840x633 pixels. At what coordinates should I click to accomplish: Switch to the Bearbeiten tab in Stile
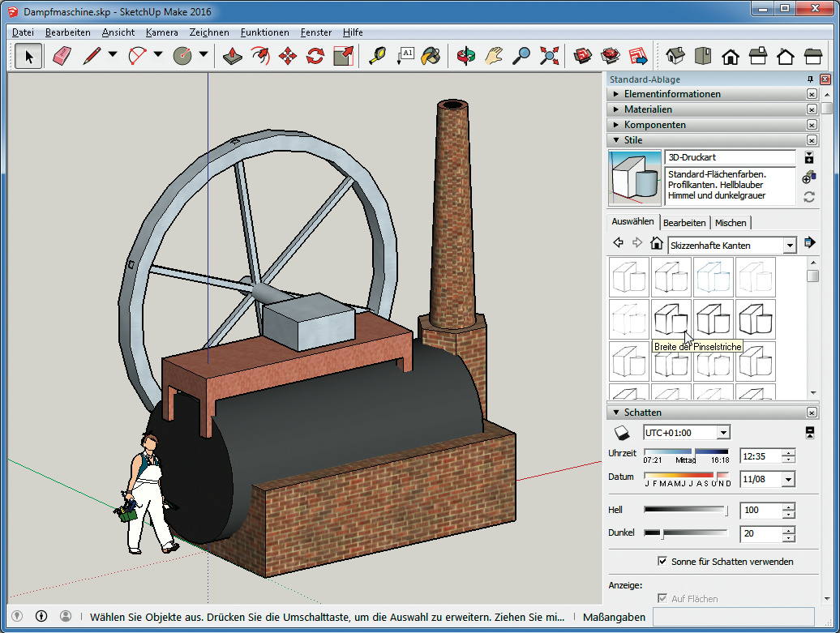click(684, 222)
